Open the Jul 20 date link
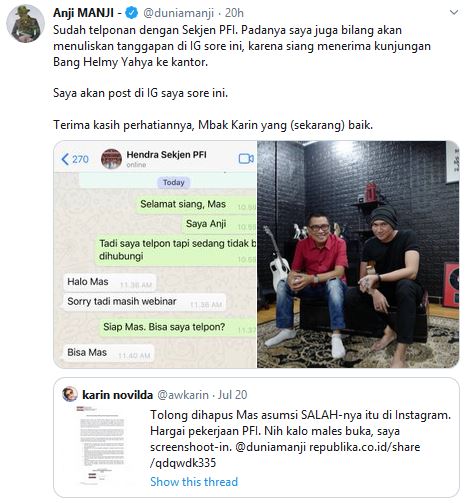Screen dimensions: 468x503 tap(233, 395)
